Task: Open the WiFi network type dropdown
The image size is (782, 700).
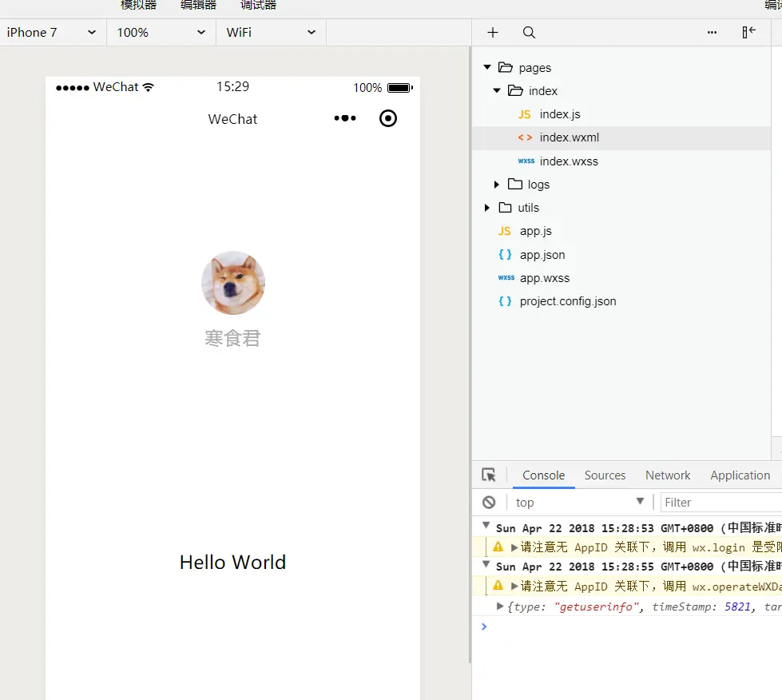Action: tap(271, 33)
